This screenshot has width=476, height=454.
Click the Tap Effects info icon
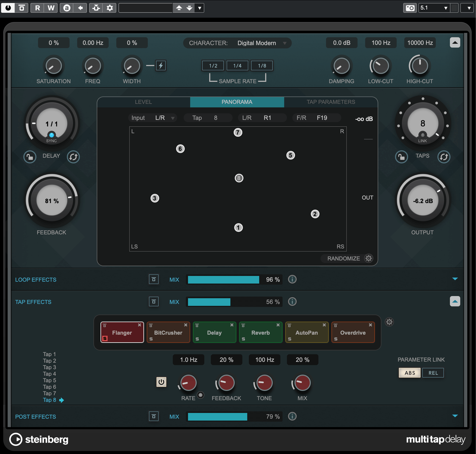292,301
